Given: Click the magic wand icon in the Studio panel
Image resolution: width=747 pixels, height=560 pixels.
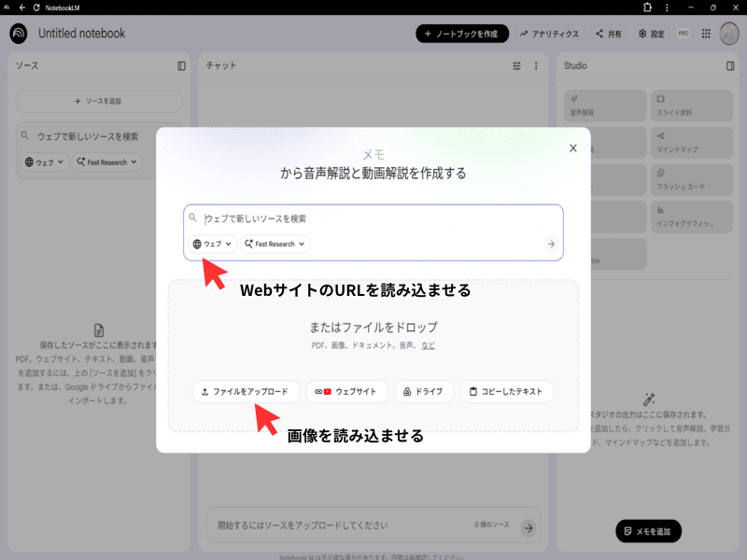Looking at the screenshot, I should click(649, 399).
